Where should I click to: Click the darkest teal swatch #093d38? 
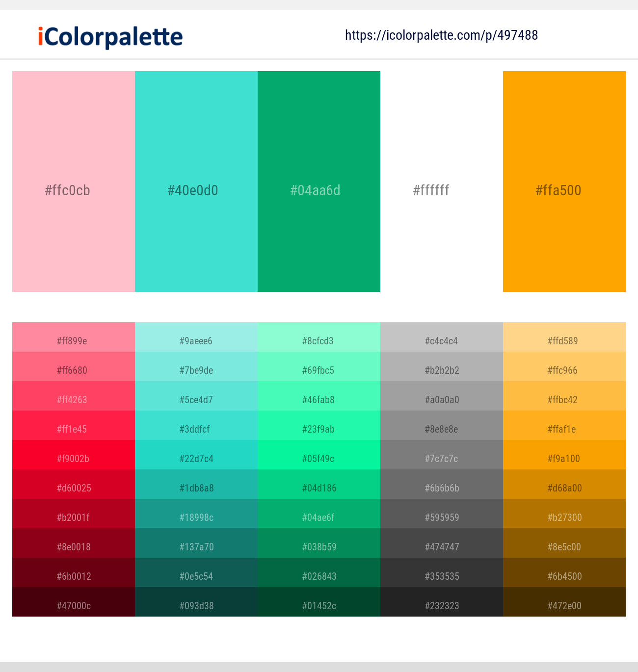[x=196, y=606]
